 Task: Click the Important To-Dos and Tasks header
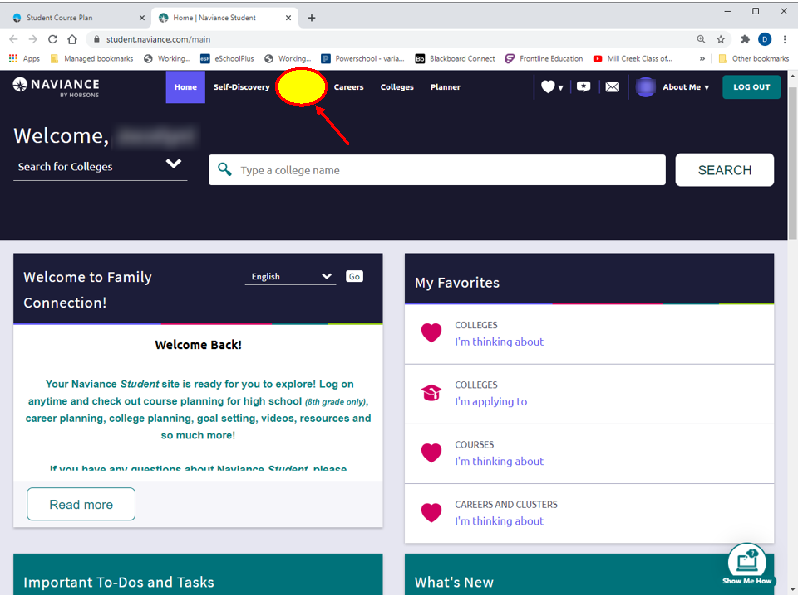[x=198, y=574]
